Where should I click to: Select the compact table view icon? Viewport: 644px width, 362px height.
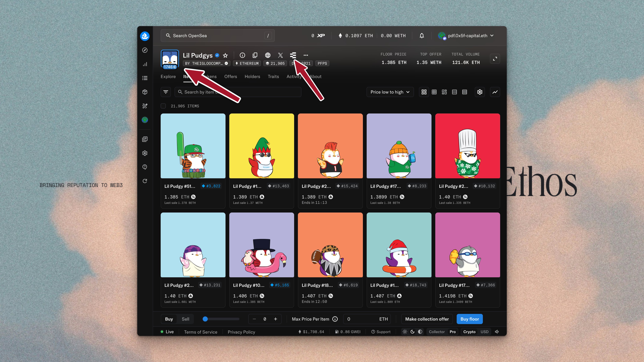point(464,92)
